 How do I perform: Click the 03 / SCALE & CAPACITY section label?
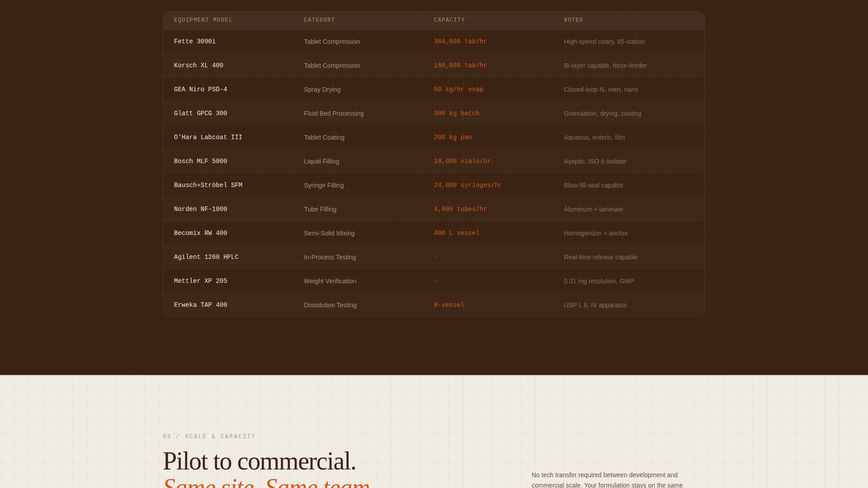click(x=209, y=436)
